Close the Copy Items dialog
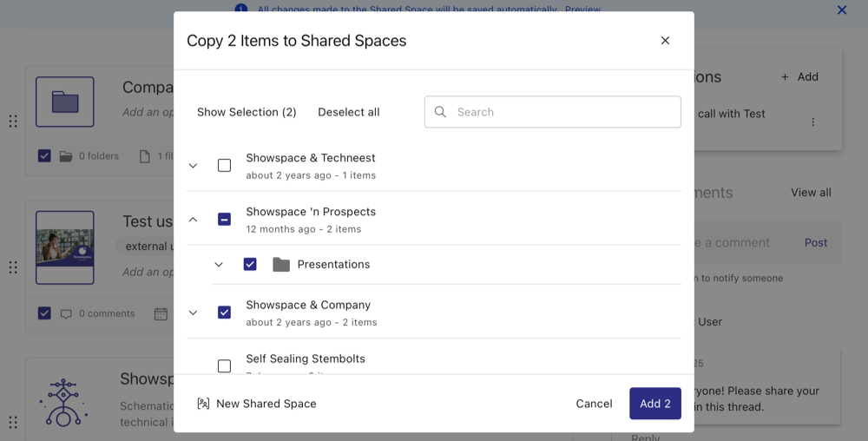 point(665,41)
